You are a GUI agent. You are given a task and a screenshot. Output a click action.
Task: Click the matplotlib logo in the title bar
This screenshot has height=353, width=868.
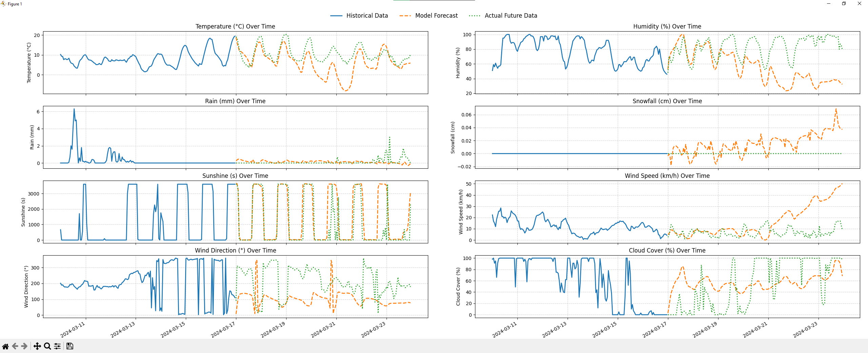tap(3, 4)
